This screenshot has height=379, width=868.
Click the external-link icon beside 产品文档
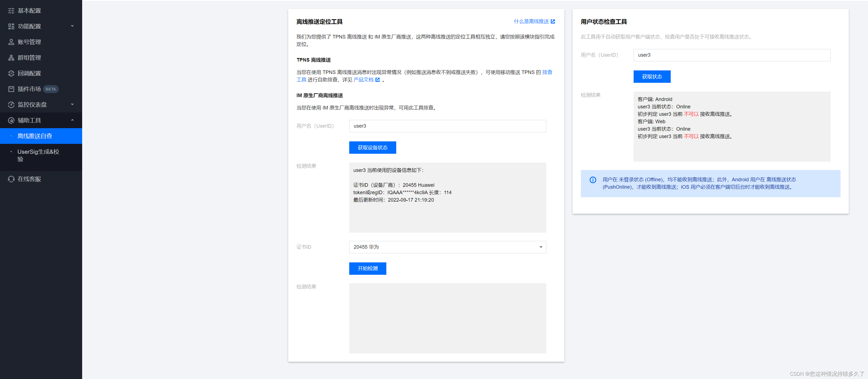pos(377,80)
